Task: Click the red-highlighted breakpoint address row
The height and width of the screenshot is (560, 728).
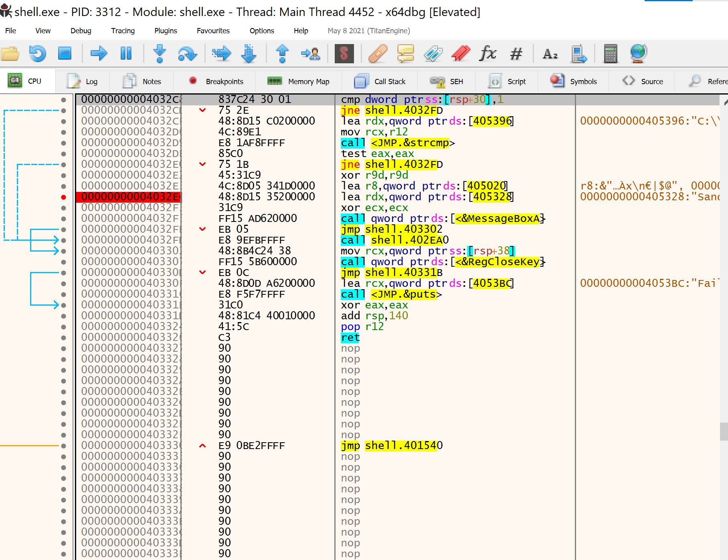Action: (x=129, y=197)
